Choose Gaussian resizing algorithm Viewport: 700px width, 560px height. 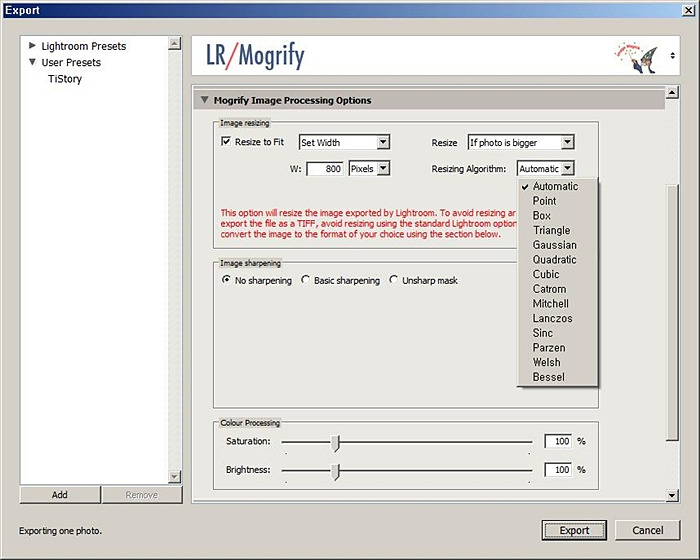pyautogui.click(x=557, y=245)
